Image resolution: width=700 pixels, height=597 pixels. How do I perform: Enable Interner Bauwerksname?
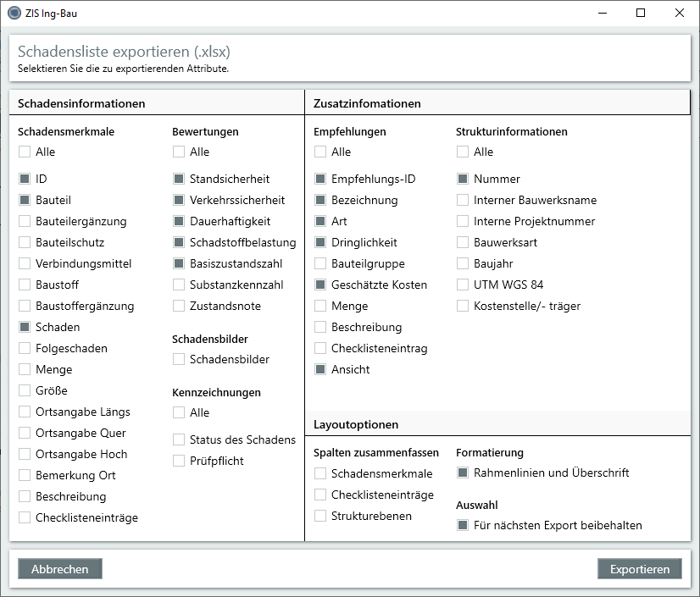pyautogui.click(x=463, y=200)
